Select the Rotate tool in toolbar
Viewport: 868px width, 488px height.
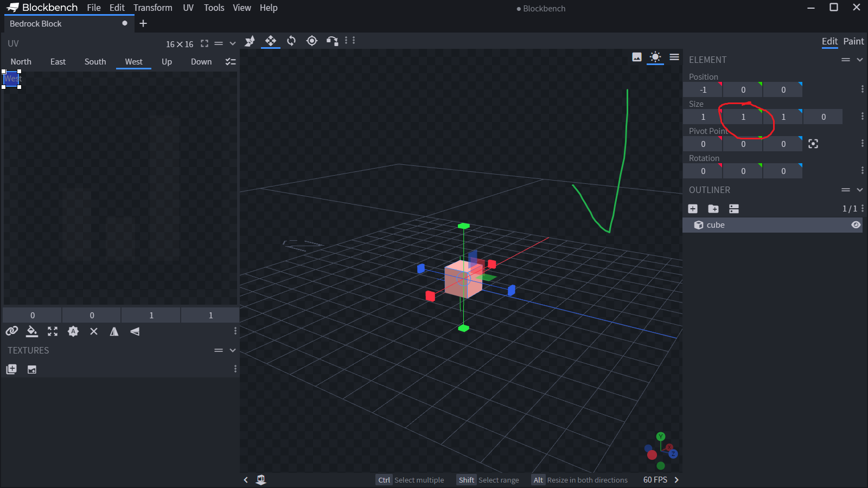click(x=291, y=41)
